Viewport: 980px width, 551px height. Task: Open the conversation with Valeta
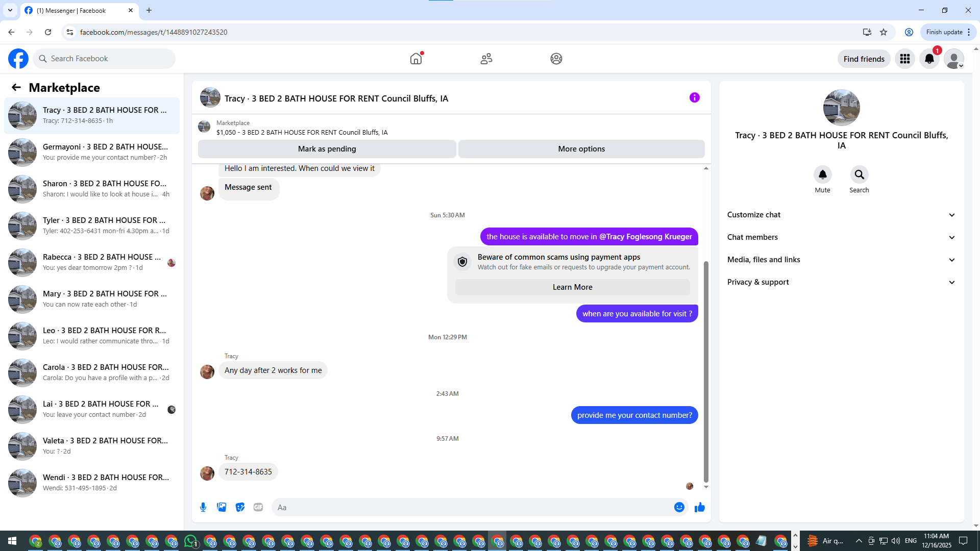pos(92,446)
